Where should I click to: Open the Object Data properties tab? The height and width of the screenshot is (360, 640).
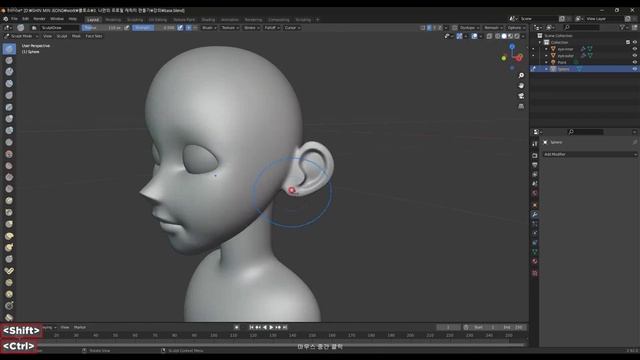tap(535, 252)
